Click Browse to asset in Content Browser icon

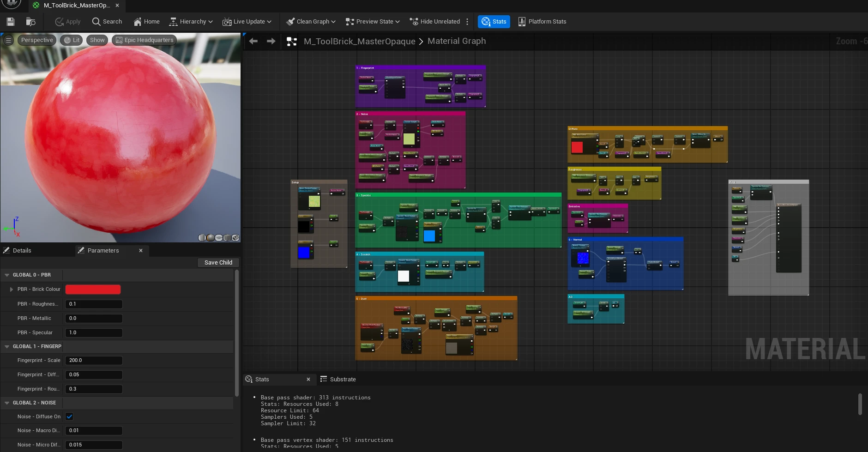point(31,21)
